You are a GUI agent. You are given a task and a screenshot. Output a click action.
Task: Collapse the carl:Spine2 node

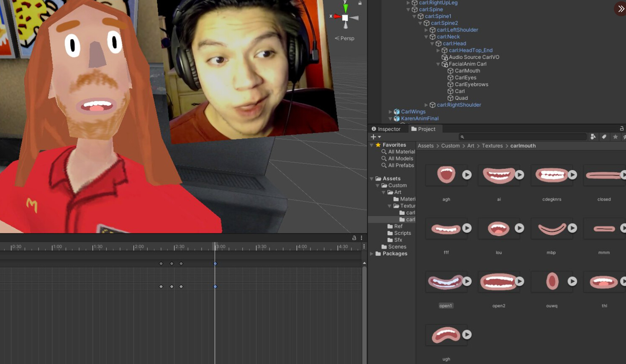tap(420, 23)
